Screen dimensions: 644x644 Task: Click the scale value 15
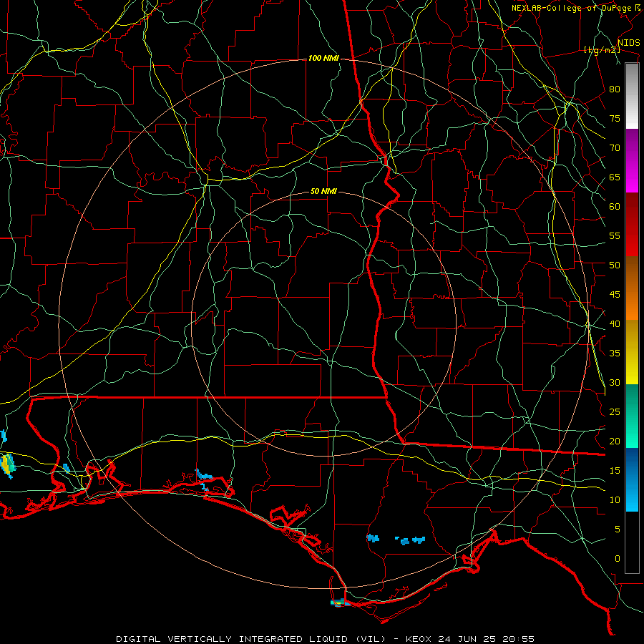(615, 470)
